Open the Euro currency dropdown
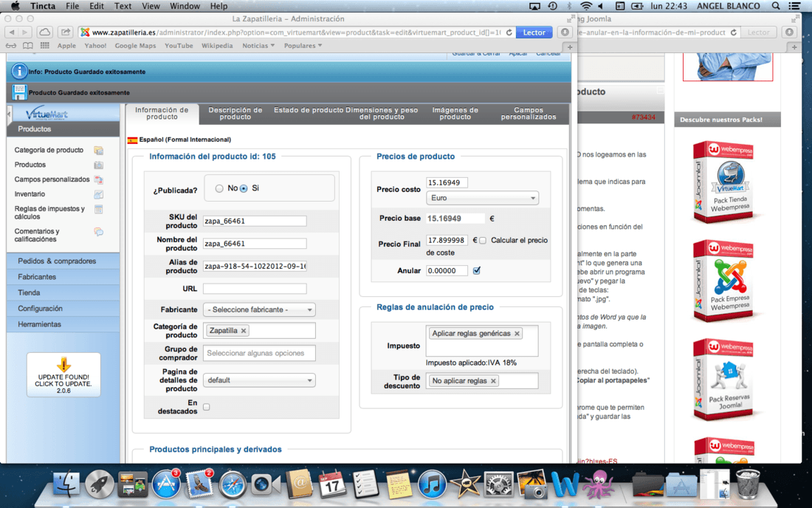This screenshot has width=812, height=508. 482,198
